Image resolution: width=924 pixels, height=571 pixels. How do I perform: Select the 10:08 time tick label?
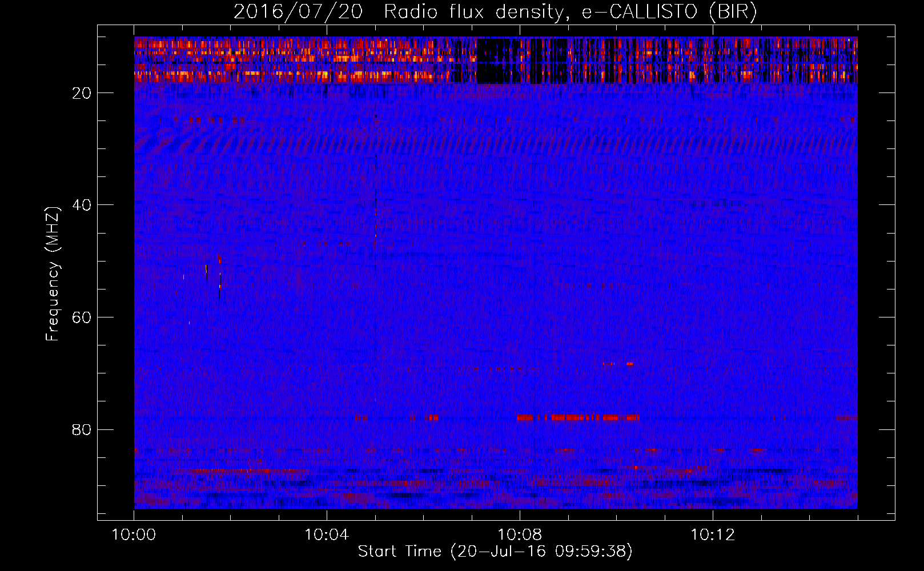click(x=520, y=535)
